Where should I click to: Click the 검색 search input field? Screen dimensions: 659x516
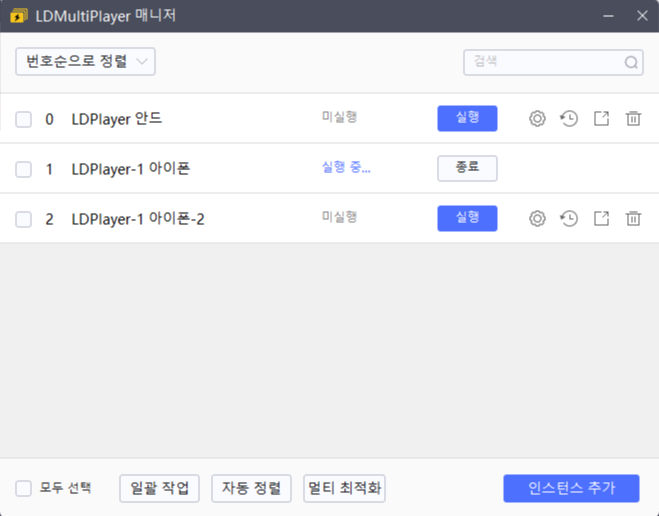click(x=553, y=63)
